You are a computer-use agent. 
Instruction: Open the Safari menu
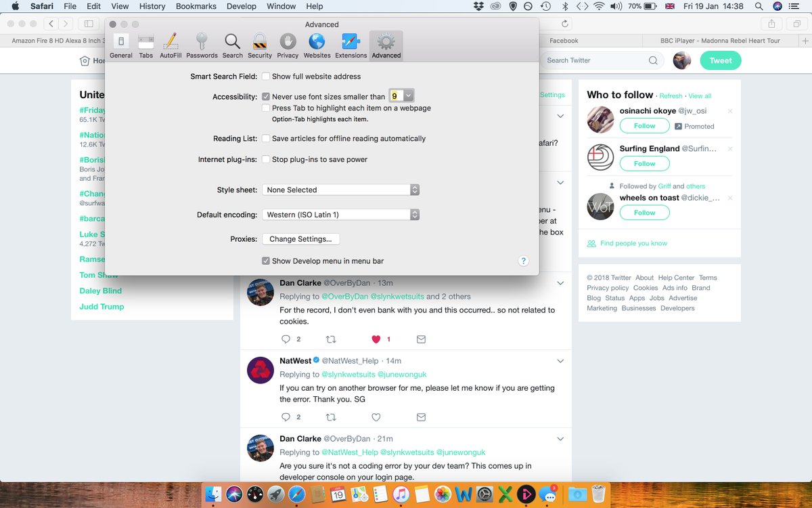point(42,6)
